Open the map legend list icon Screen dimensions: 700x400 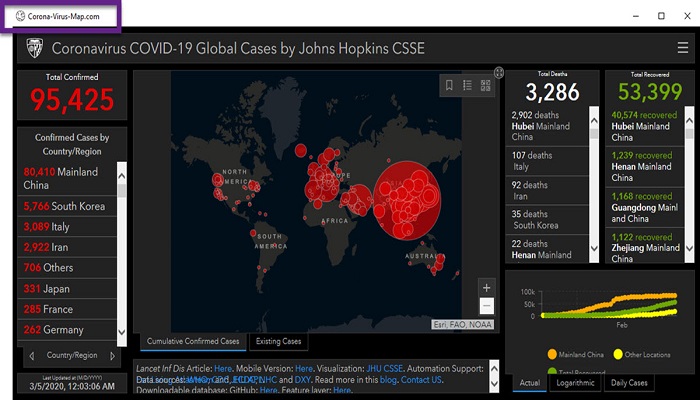467,85
